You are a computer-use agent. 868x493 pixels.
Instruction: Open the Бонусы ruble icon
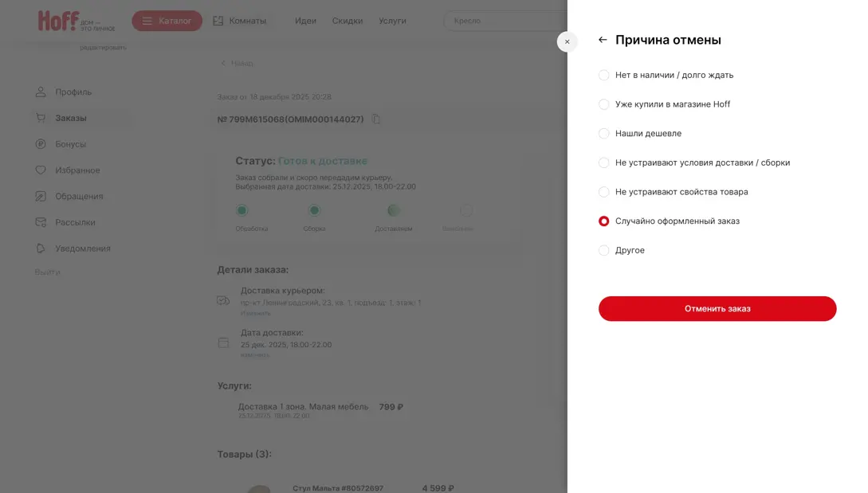(x=41, y=144)
